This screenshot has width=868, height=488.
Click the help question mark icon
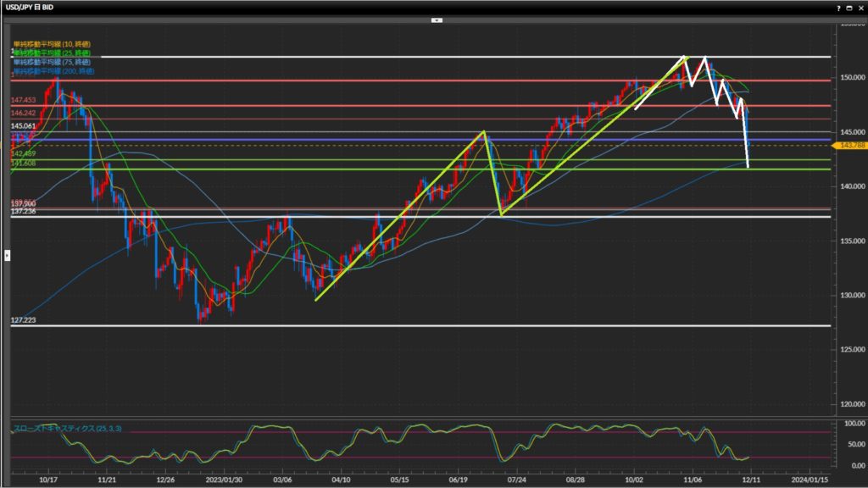coord(838,7)
